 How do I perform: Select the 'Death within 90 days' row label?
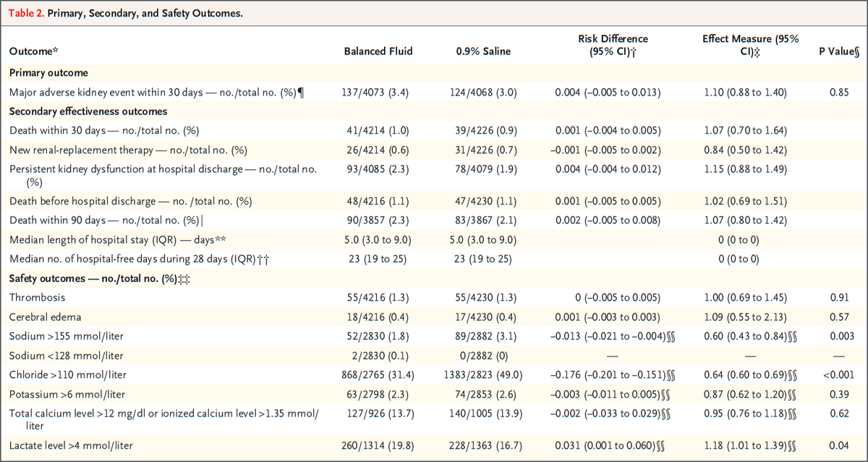click(x=107, y=220)
